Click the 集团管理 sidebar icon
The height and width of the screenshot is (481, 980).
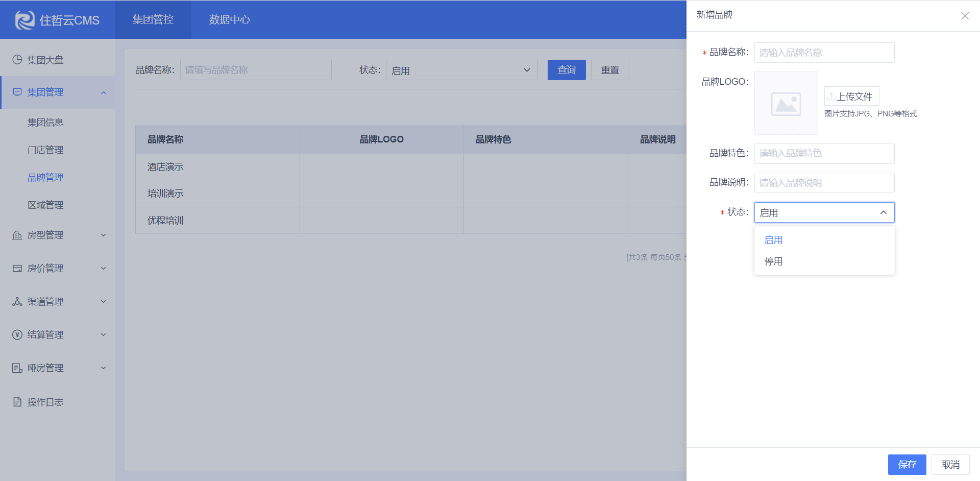[x=17, y=92]
